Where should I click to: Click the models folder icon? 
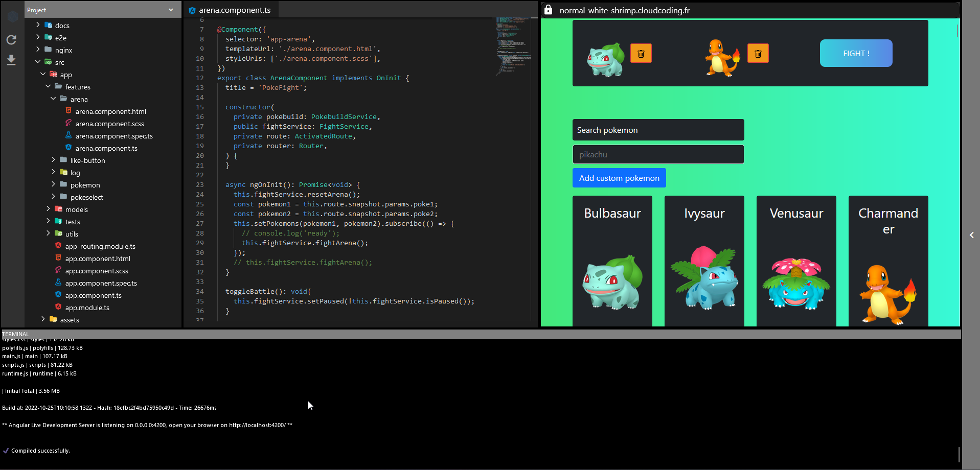59,209
